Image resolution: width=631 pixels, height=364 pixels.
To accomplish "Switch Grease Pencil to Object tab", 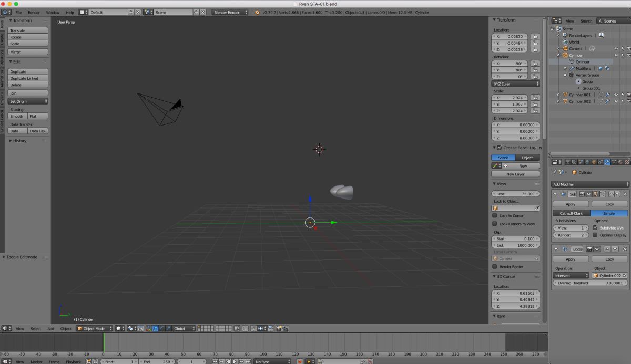I will (527, 158).
